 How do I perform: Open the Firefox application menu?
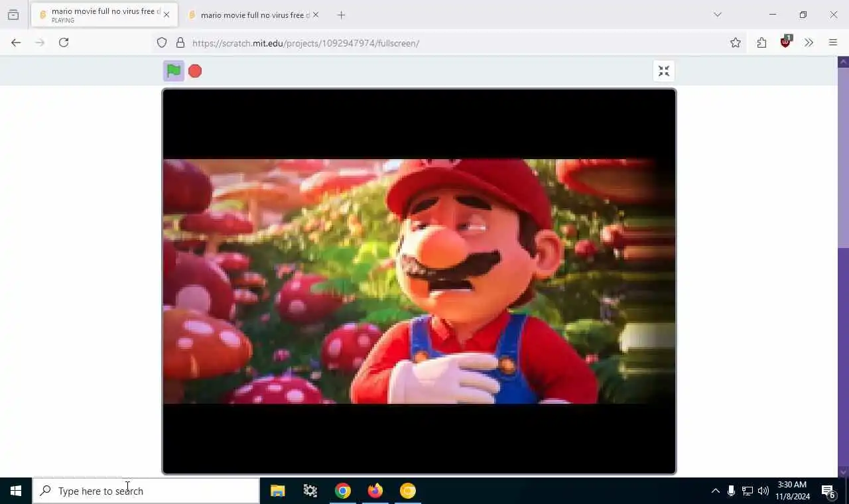tap(833, 42)
